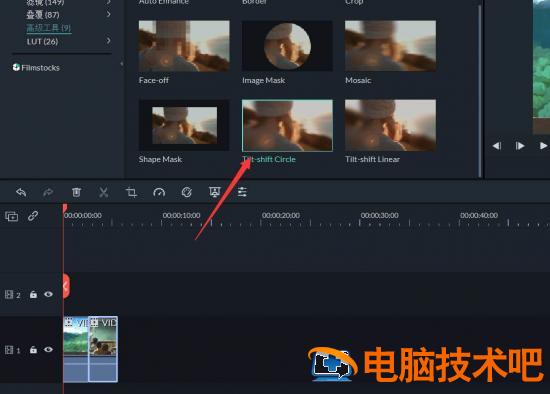Click the Delete trash icon
Screen dimensions: 550x394
76,192
